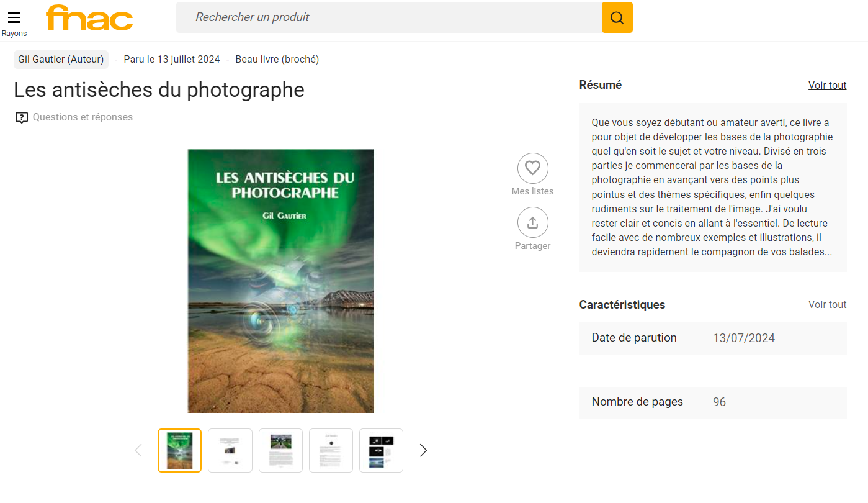Image resolution: width=868 pixels, height=503 pixels.
Task: Click Voir tout next to Résumé
Action: [827, 85]
